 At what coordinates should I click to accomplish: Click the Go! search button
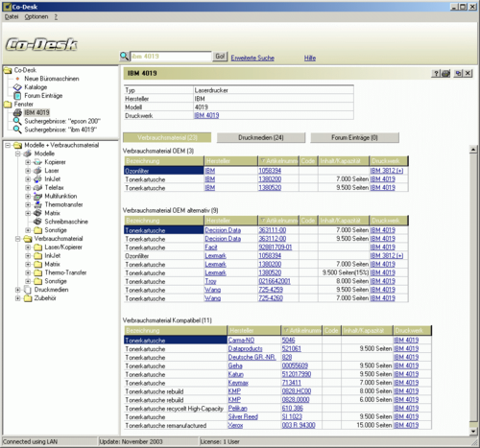[x=220, y=57]
